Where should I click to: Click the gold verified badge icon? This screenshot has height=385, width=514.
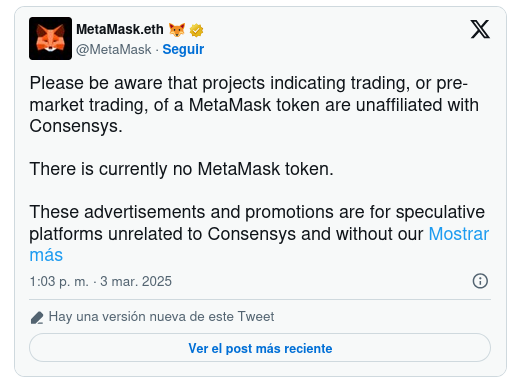pyautogui.click(x=196, y=30)
